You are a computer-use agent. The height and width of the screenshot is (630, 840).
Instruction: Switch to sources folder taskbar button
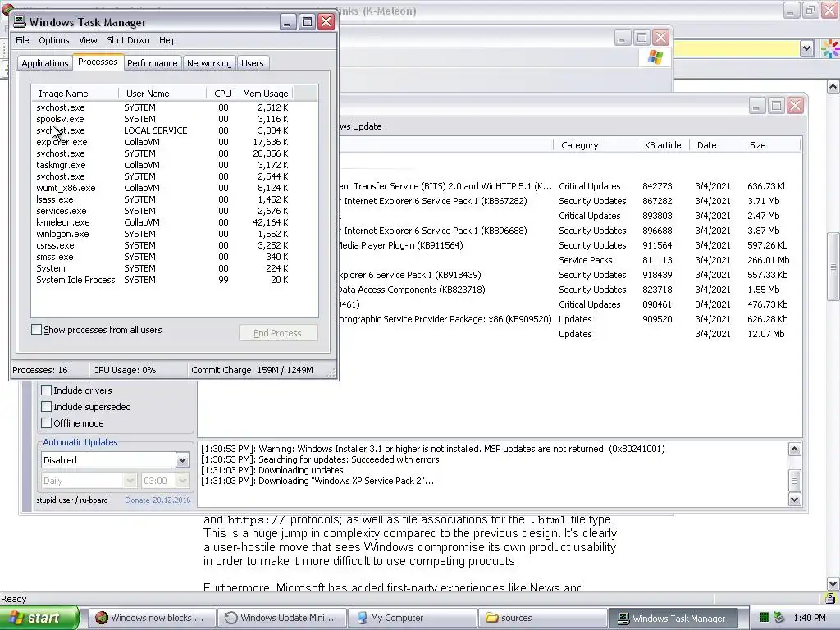543,618
